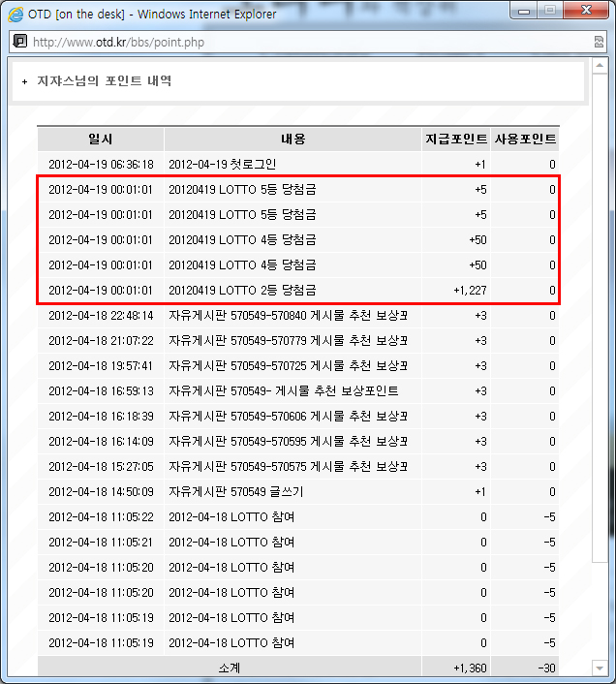Click the '내용' column header

point(293,140)
